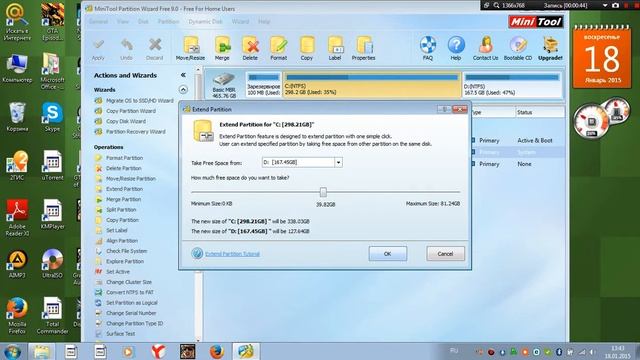Open the Partition menu
640x360 pixels.
[169, 22]
